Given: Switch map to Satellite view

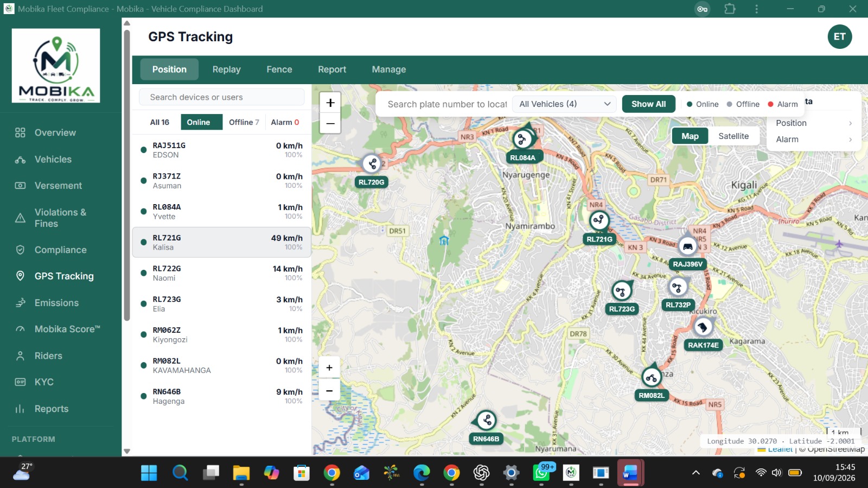Looking at the screenshot, I should tap(733, 136).
